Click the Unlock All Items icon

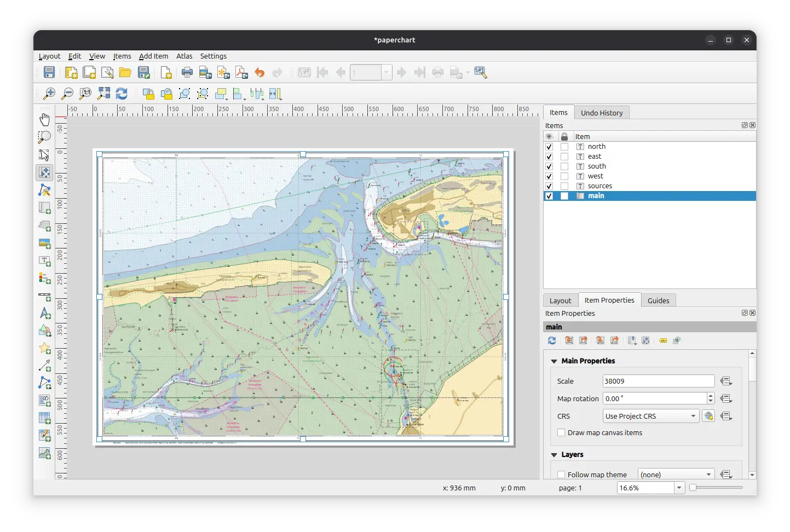pos(166,94)
